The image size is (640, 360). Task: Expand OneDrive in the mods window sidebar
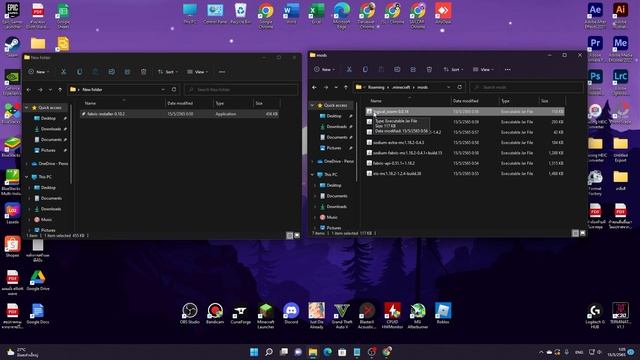pos(313,161)
